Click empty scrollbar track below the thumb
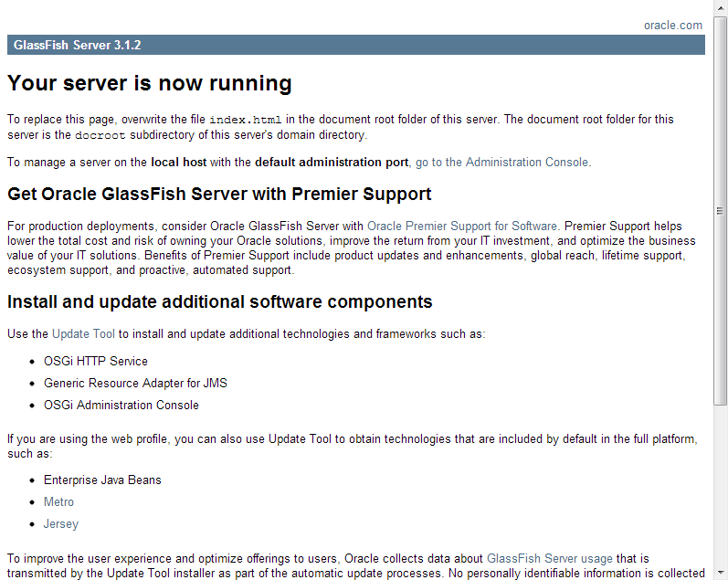This screenshot has height=580, width=728. tap(720, 484)
